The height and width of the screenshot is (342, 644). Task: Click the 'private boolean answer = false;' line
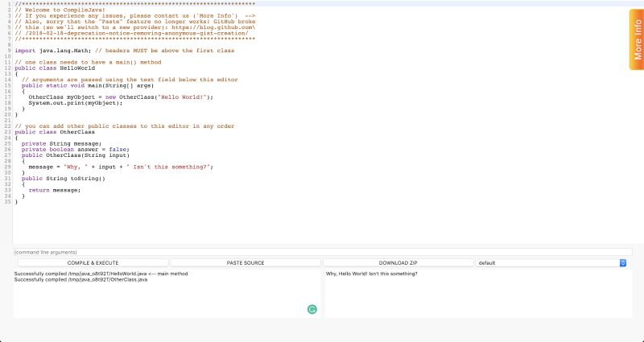pyautogui.click(x=76, y=150)
